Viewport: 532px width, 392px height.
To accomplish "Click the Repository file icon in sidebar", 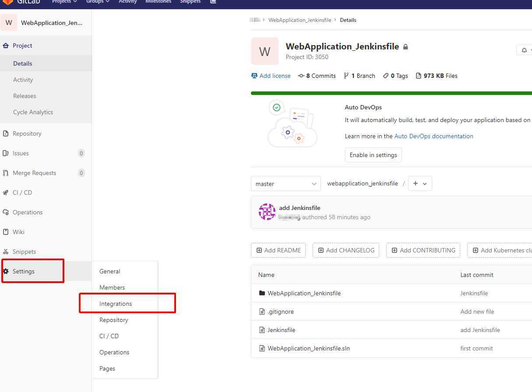I will click(6, 133).
